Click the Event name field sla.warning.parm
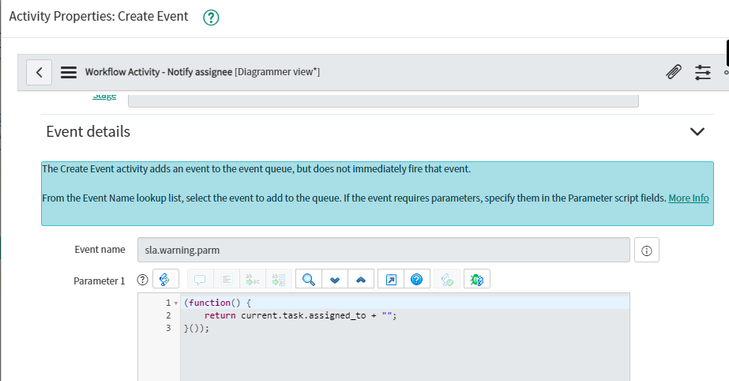The width and height of the screenshot is (729, 381). coord(384,250)
